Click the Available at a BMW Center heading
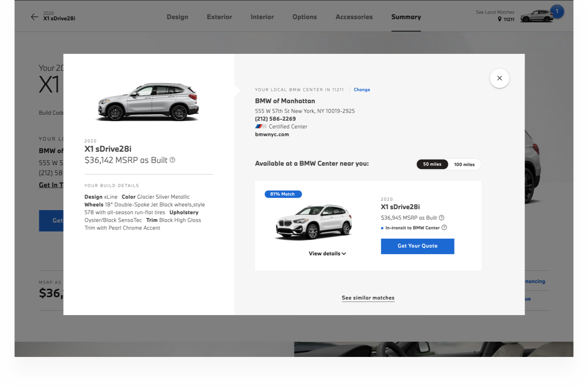588x386 pixels. coord(312,164)
